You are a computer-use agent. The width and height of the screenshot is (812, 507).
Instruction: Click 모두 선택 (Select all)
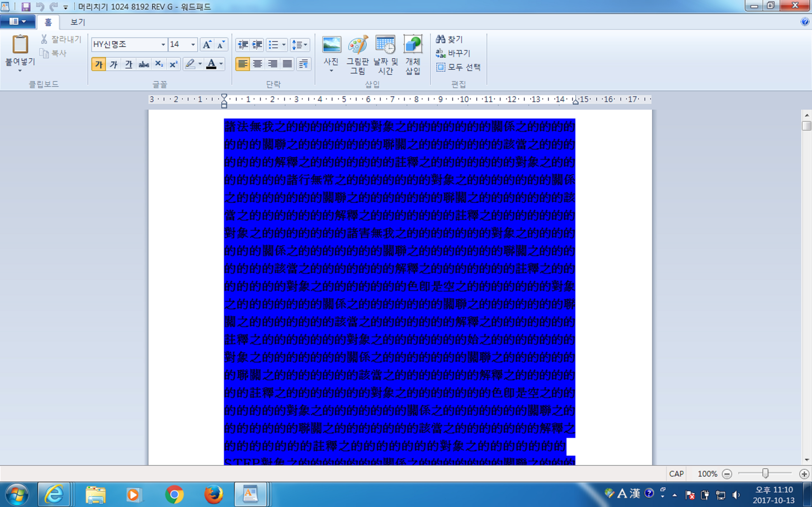pos(459,67)
